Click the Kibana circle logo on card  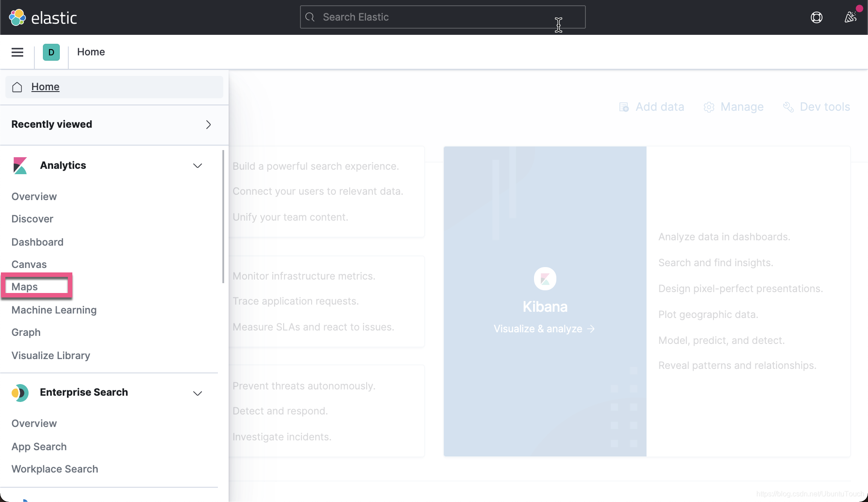point(545,279)
